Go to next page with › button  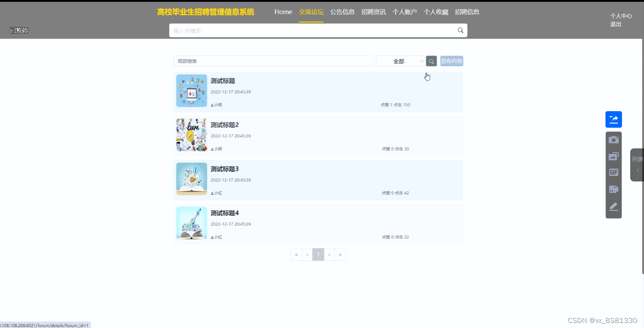[329, 254]
